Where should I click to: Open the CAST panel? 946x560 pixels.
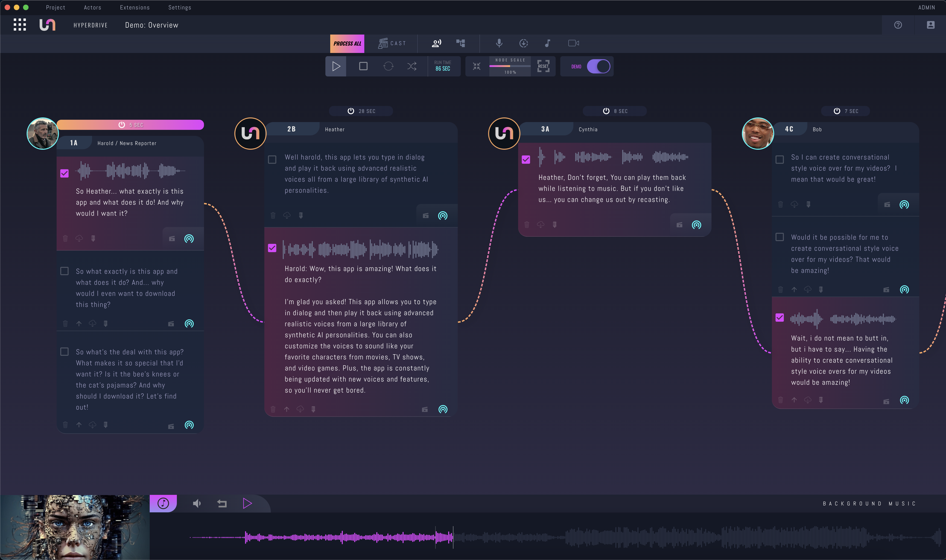pos(392,43)
